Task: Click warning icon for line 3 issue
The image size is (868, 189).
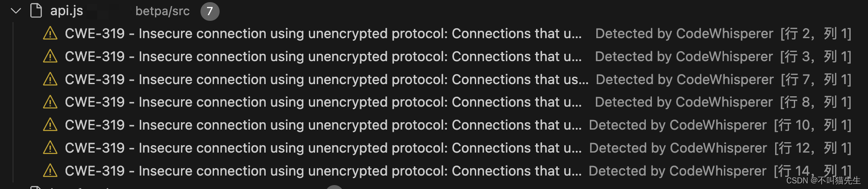Action: coord(50,56)
